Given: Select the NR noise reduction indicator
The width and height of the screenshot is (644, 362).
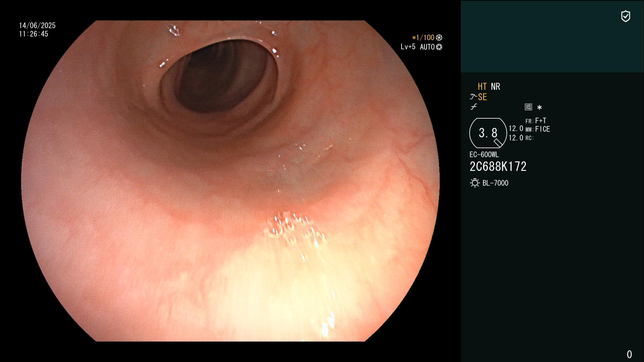Looking at the screenshot, I should (x=495, y=86).
